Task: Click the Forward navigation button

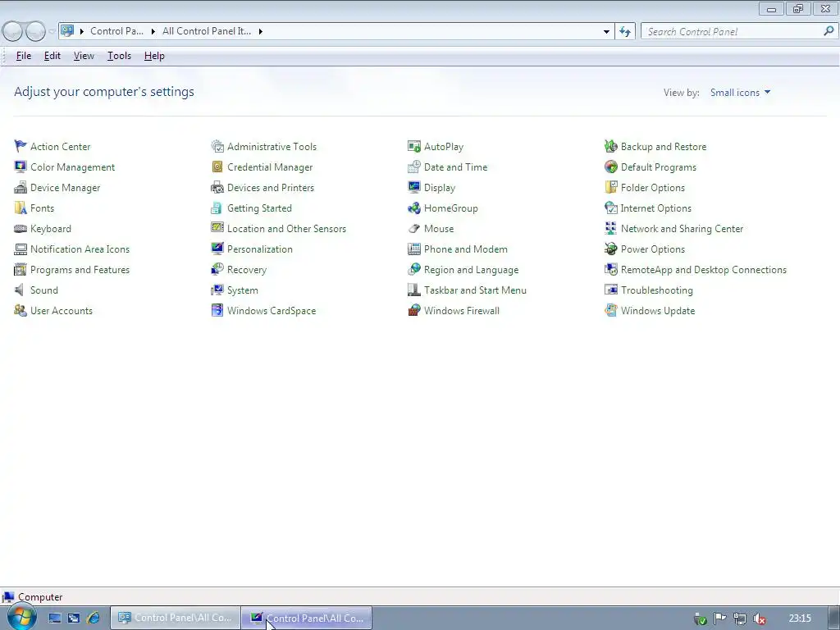Action: coord(36,32)
